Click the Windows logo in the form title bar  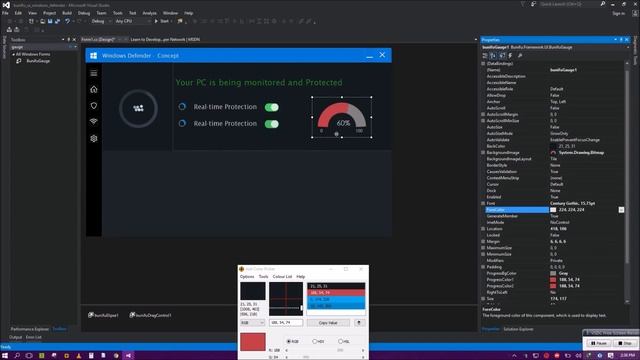pos(93,56)
